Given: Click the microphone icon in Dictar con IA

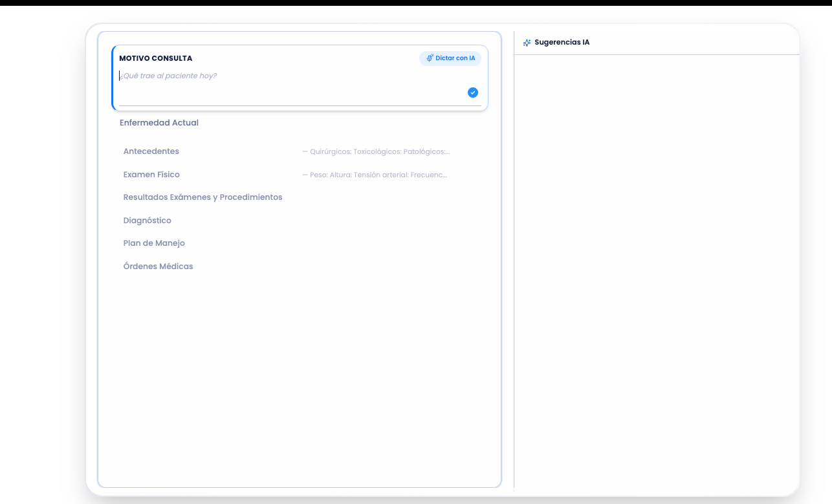Looking at the screenshot, I should pos(430,58).
